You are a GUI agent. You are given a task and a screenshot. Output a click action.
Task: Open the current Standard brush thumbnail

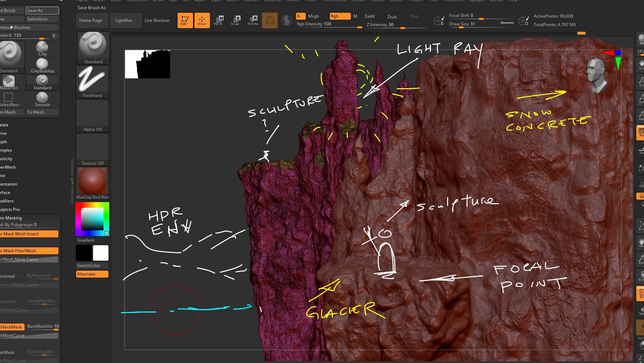(x=93, y=48)
